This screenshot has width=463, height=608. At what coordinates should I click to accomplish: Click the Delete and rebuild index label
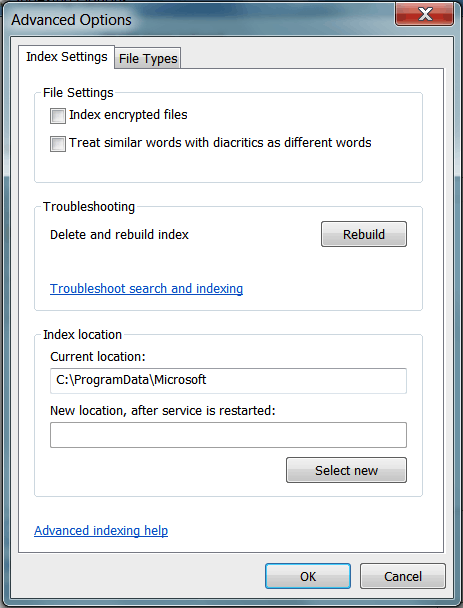[x=119, y=235]
